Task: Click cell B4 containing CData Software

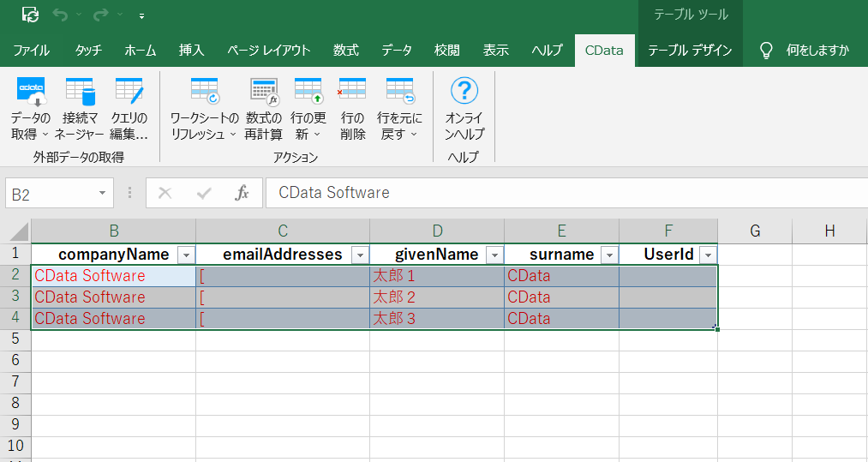Action: (113, 319)
